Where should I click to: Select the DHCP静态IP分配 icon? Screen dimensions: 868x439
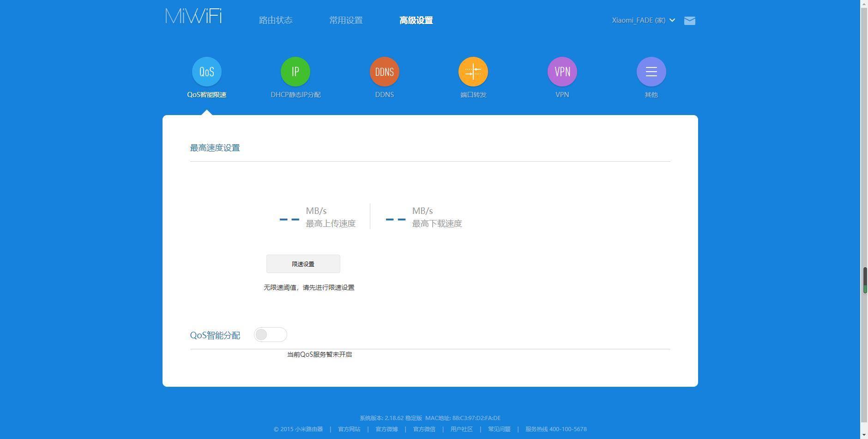(295, 72)
